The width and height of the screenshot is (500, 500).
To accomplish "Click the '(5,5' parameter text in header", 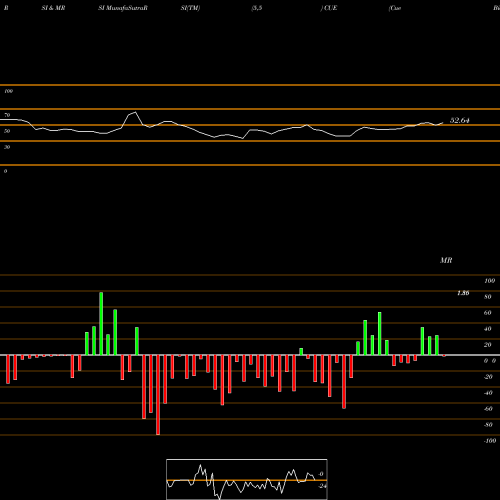I will click(x=257, y=8).
